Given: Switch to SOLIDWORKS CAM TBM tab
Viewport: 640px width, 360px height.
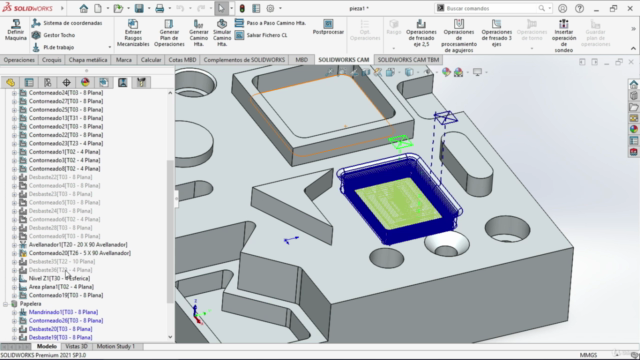Looking at the screenshot, I should pyautogui.click(x=408, y=60).
